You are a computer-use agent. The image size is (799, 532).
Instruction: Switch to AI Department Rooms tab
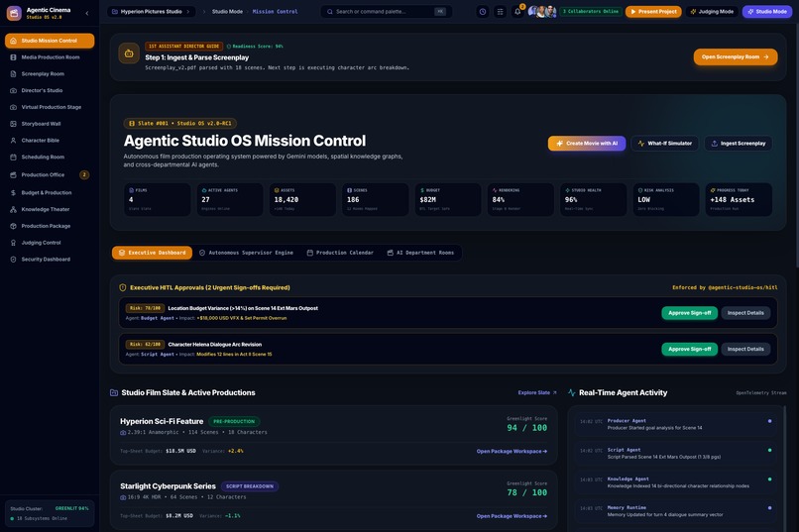pos(420,253)
